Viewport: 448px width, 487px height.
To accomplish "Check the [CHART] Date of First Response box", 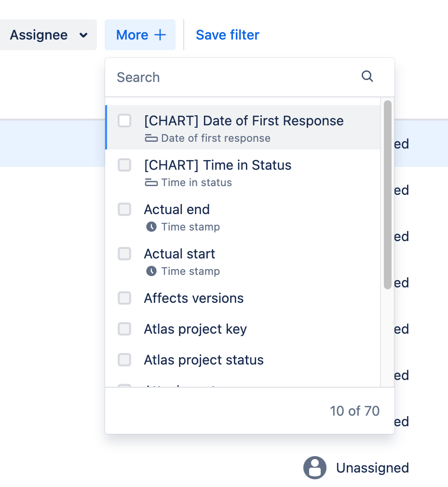I will pos(124,121).
